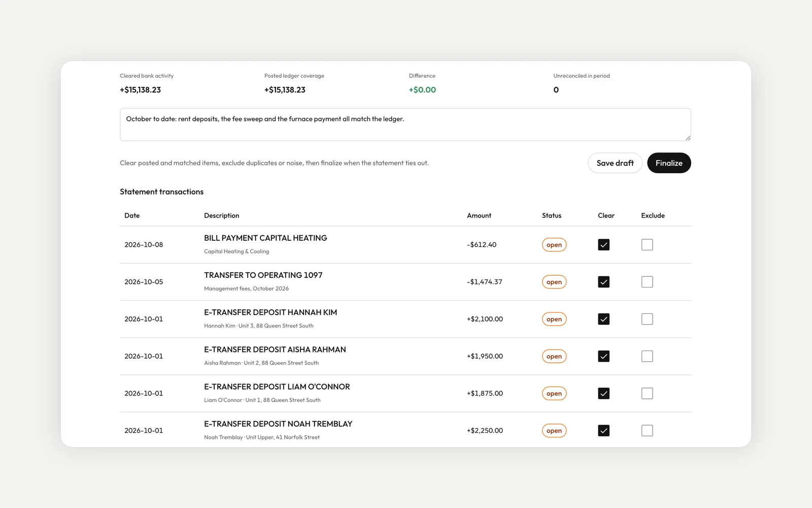Tick Exclude for Transfer to Operating 1097

click(x=647, y=282)
